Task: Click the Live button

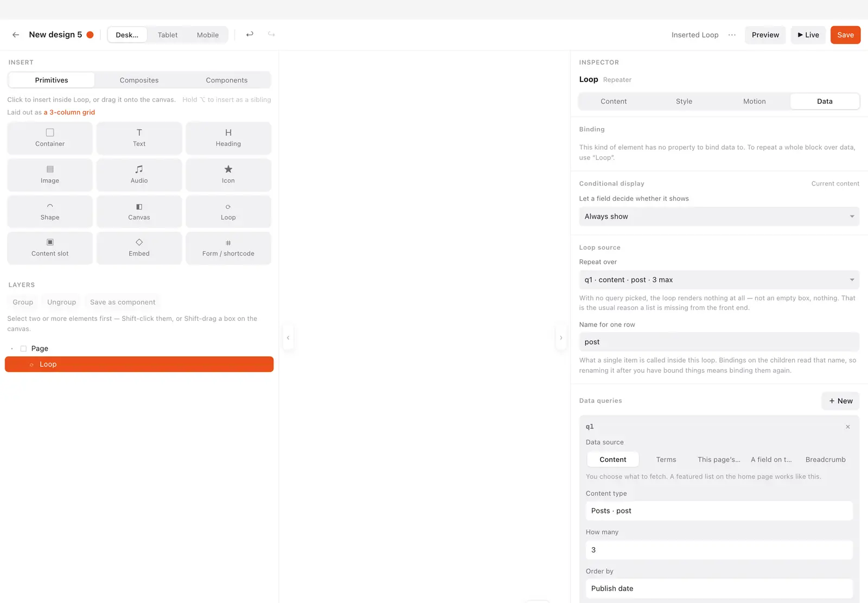Action: 808,35
